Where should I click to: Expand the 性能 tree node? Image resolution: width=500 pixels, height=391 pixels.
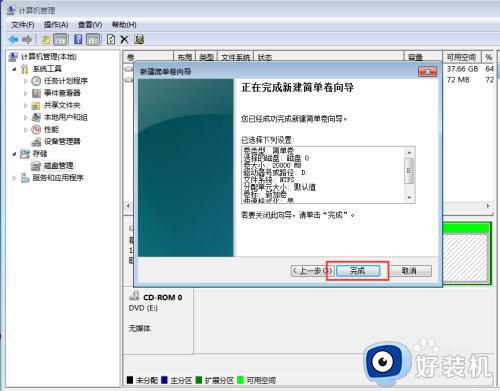click(x=26, y=129)
